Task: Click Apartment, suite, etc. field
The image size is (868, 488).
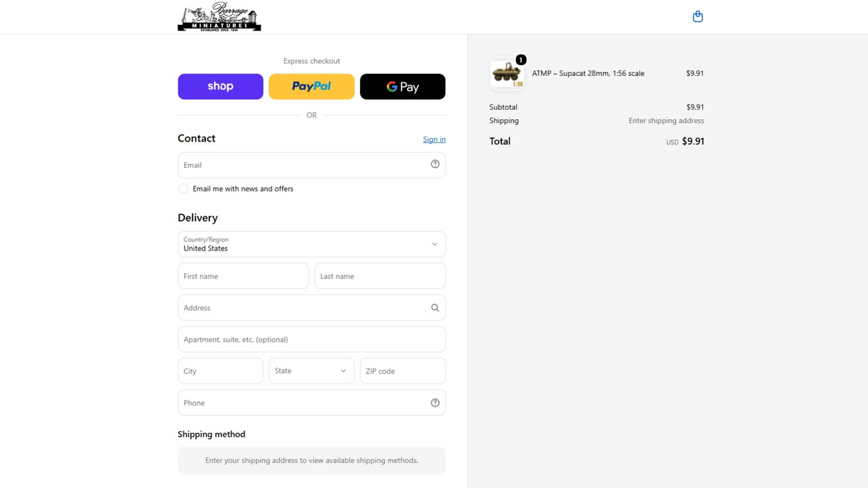Action: coord(311,340)
